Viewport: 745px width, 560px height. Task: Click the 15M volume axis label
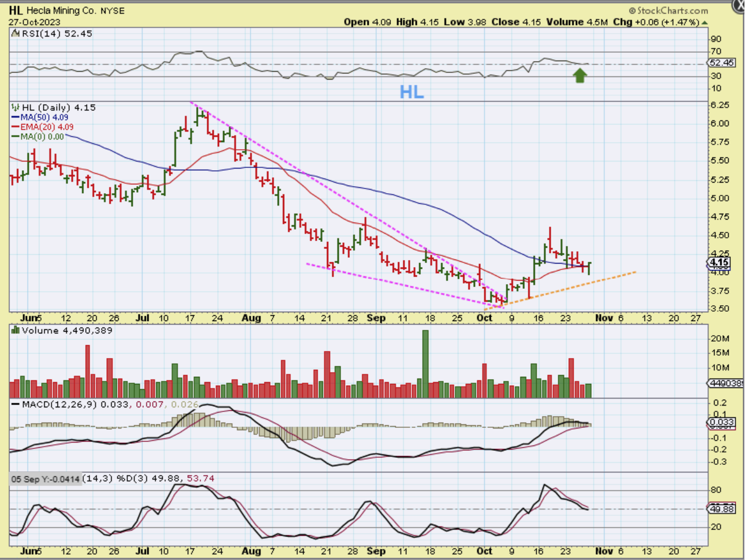tap(720, 353)
